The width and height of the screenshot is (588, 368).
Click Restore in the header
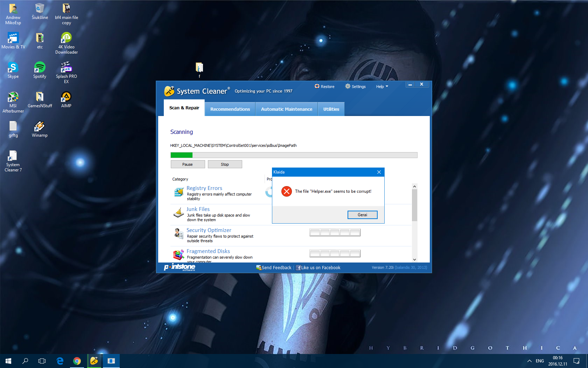point(324,87)
